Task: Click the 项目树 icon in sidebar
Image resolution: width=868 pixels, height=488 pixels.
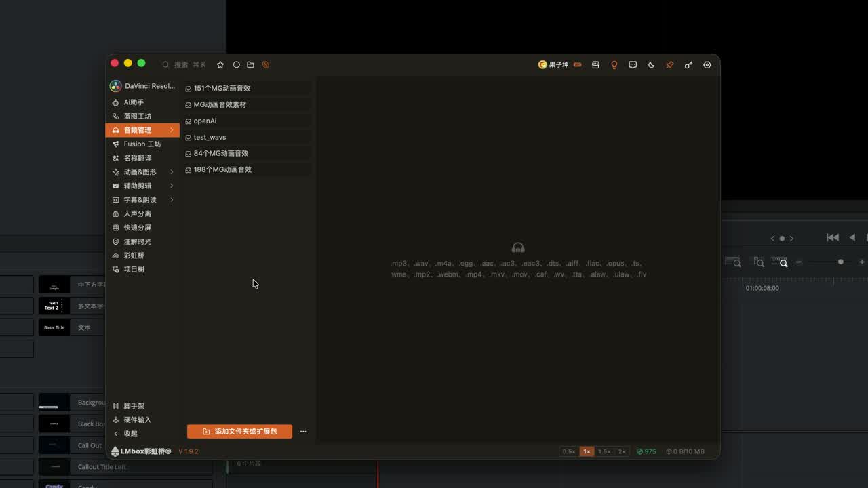Action: pyautogui.click(x=116, y=270)
